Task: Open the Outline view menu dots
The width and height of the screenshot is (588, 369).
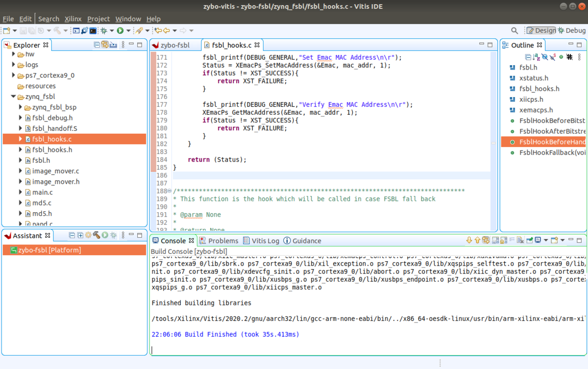Action: pos(579,57)
